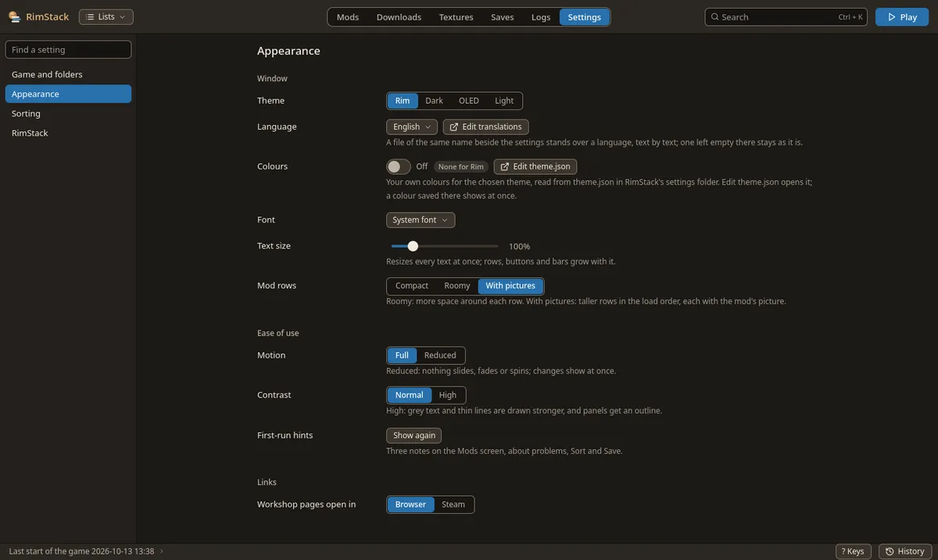The image size is (938, 560).
Task: Switch to the Textures tab
Action: point(456,17)
